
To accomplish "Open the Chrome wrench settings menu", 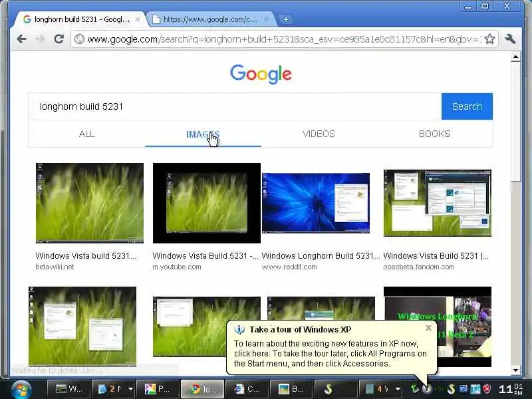I will tap(510, 39).
